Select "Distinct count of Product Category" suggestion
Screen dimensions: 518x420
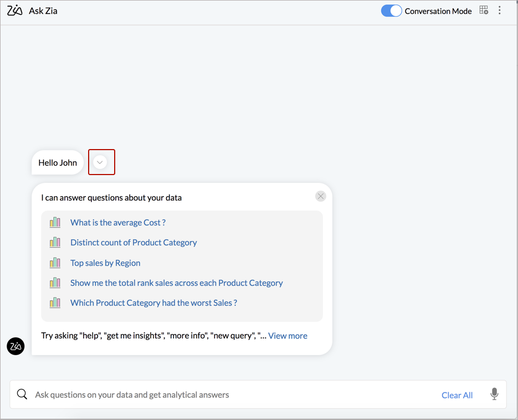click(134, 243)
